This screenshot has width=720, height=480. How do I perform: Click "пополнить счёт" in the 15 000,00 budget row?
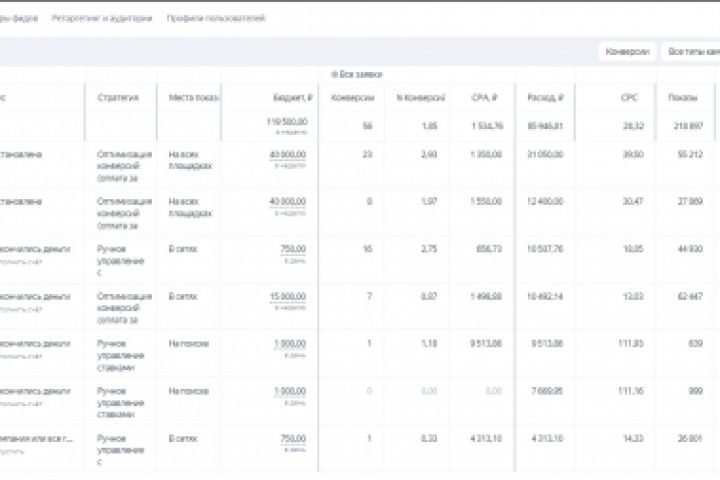[22, 308]
